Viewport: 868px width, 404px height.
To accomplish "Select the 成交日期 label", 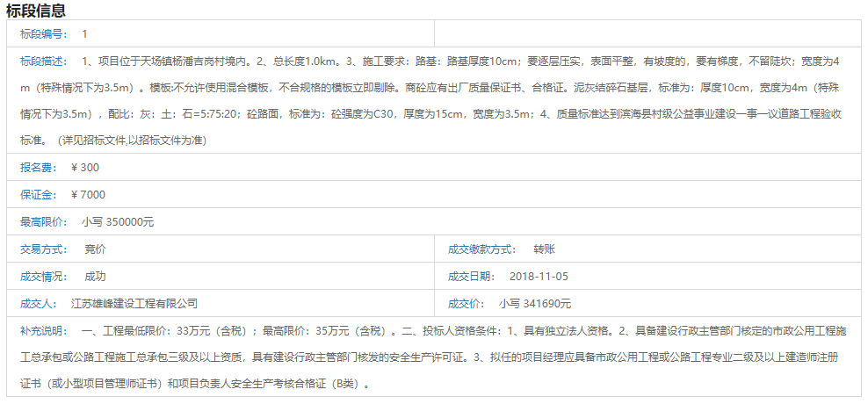I will tap(470, 277).
